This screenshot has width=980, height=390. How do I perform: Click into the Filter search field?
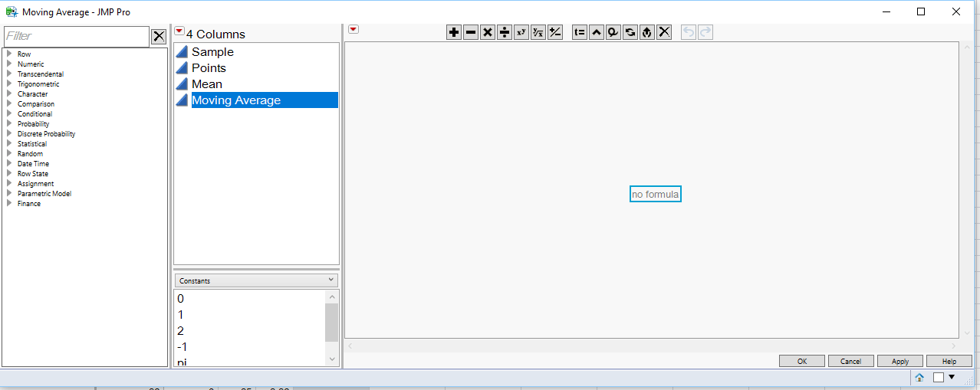tap(76, 36)
